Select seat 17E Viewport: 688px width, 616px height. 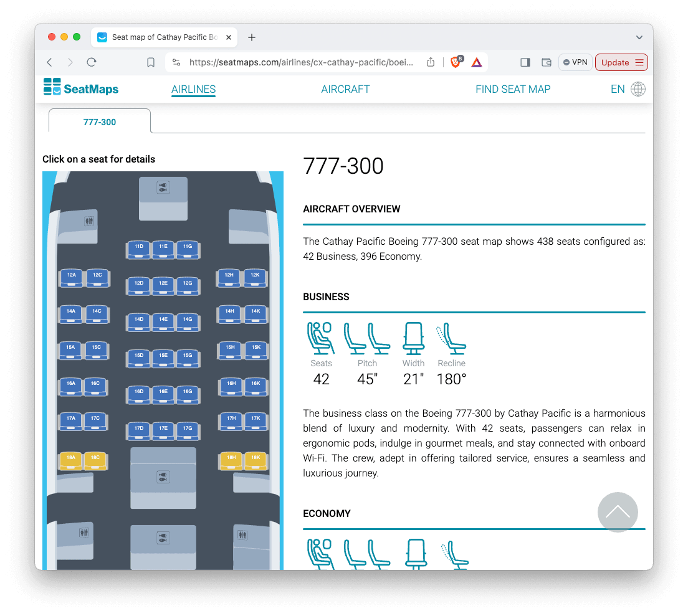coord(163,432)
